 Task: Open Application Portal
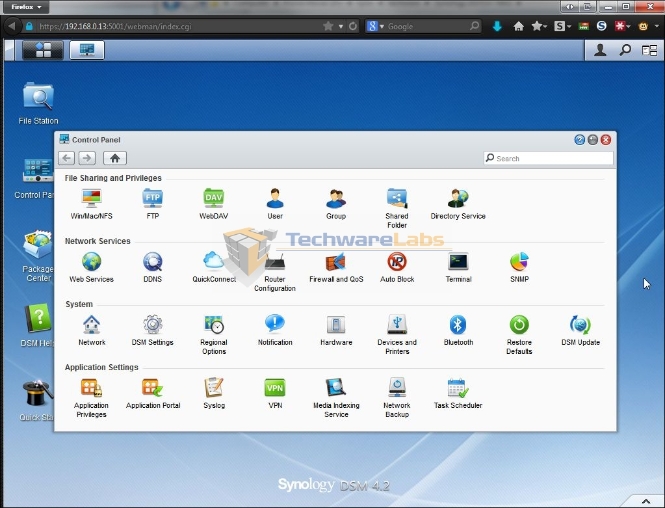[x=153, y=394]
